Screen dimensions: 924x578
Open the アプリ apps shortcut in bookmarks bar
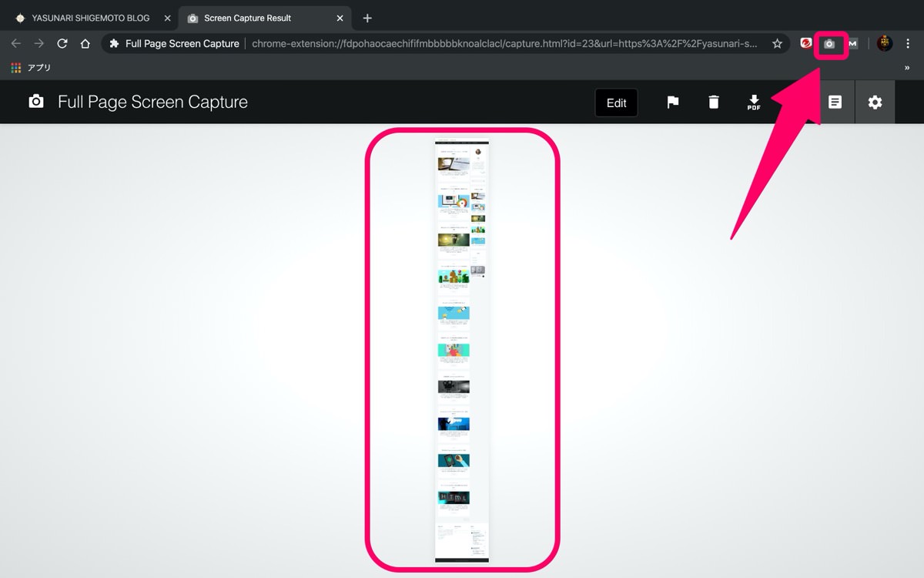coord(31,68)
